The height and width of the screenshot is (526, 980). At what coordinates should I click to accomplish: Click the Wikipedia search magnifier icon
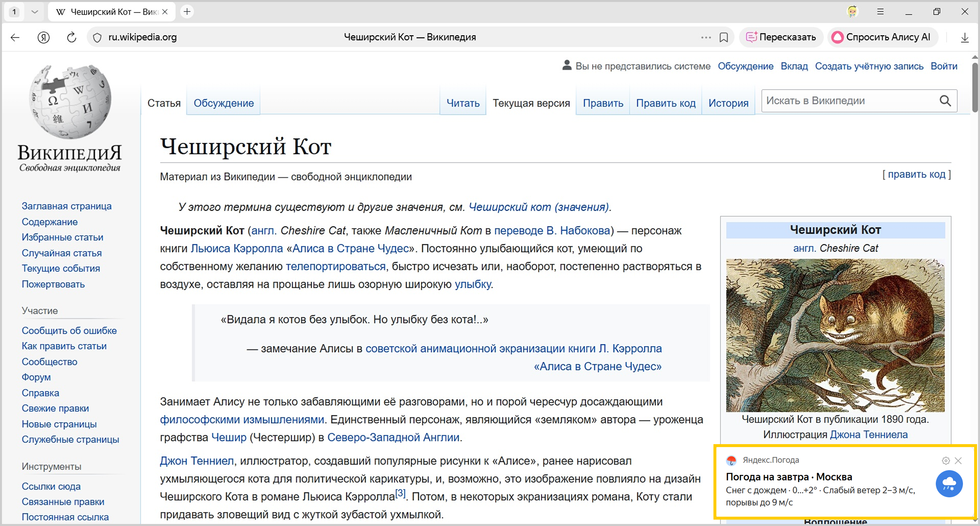[x=945, y=101]
